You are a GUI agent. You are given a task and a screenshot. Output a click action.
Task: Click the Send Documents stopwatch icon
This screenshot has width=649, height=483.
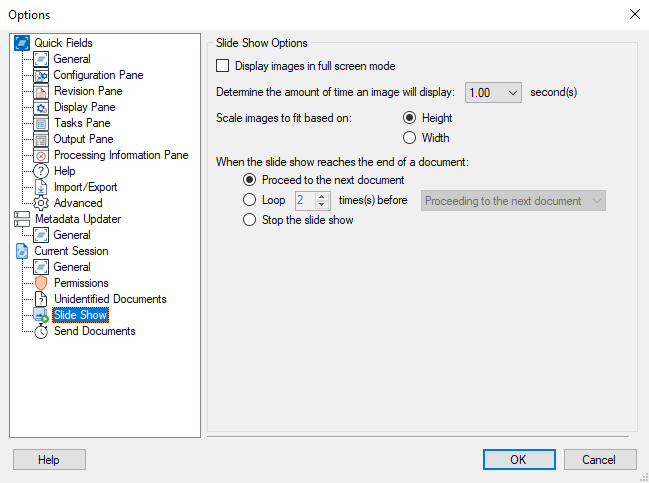tap(41, 332)
